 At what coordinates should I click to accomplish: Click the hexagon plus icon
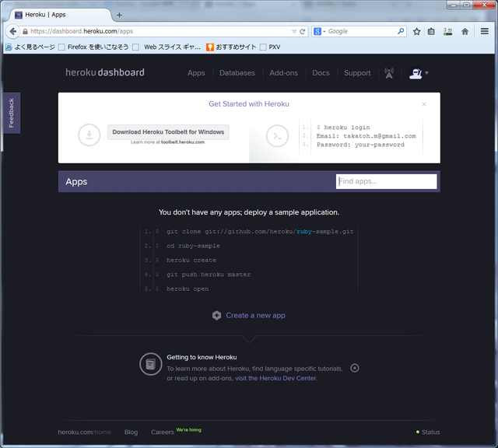216,316
